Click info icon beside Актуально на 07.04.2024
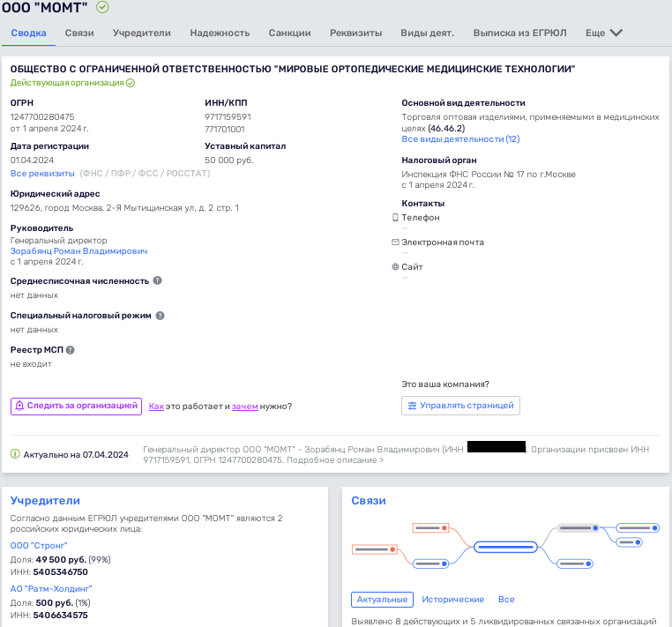Viewport: 672px width, 627px height. click(x=15, y=454)
